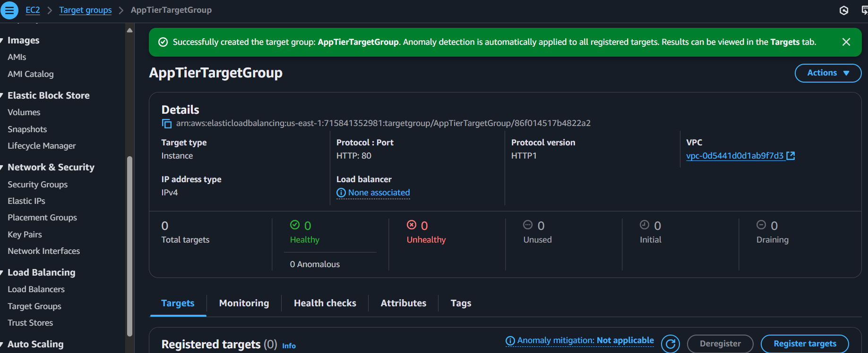
Task: Click the None associated load balancer link
Action: pyautogui.click(x=379, y=193)
